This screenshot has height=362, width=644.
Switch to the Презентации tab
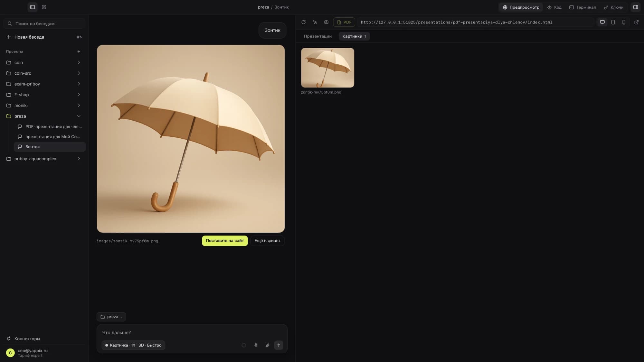click(317, 36)
